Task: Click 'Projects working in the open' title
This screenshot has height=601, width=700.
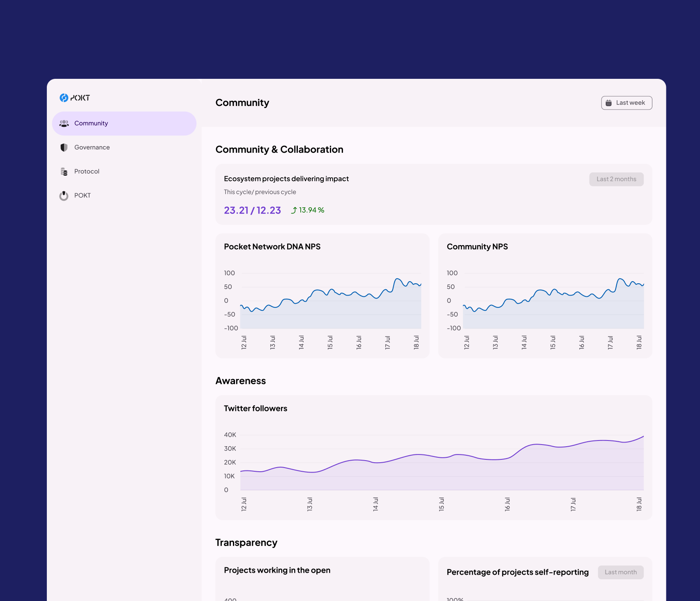Action: click(277, 570)
